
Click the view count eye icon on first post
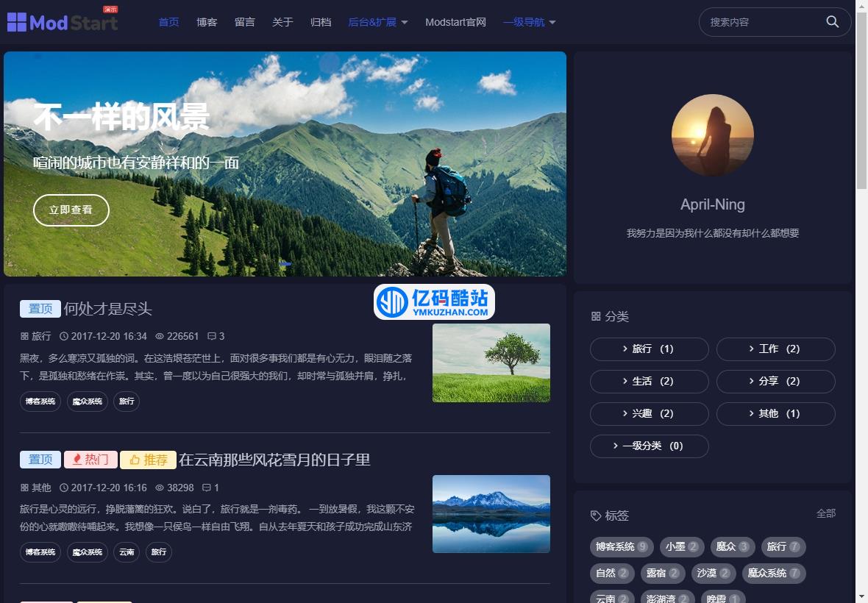click(x=160, y=336)
